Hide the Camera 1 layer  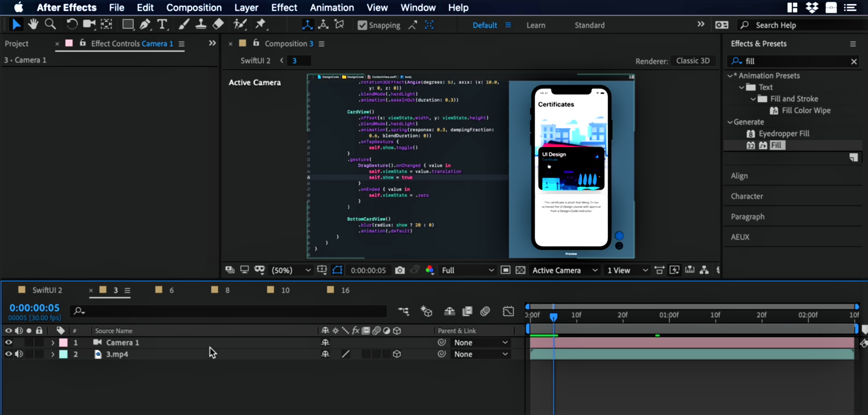8,342
